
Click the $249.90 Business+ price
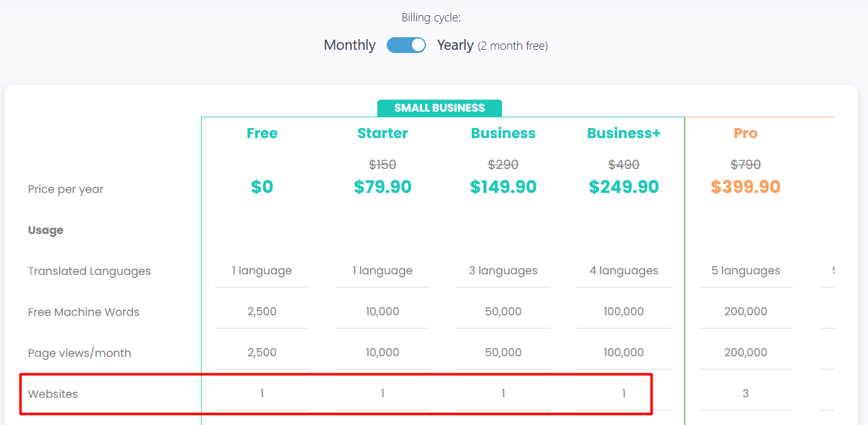(x=624, y=187)
